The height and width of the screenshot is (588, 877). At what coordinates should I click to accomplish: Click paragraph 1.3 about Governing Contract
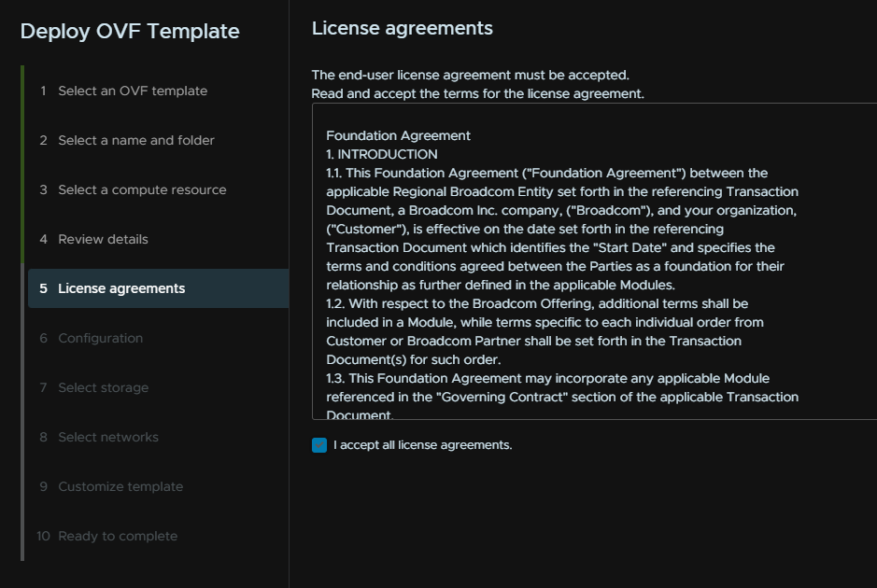[562, 397]
